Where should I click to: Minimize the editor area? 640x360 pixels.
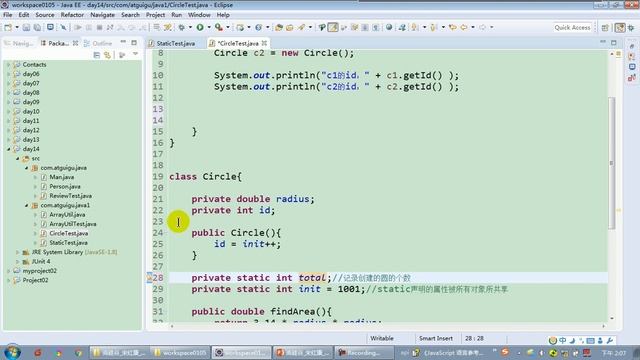click(x=603, y=42)
